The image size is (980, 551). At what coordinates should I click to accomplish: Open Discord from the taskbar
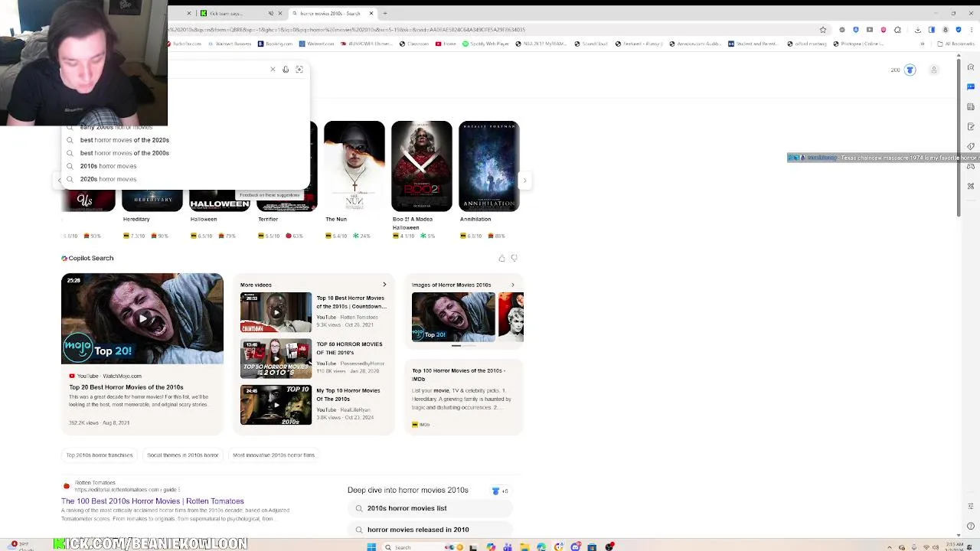point(576,547)
